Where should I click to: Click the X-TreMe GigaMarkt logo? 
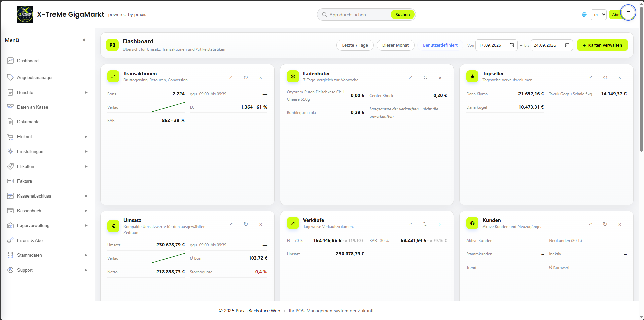click(25, 14)
